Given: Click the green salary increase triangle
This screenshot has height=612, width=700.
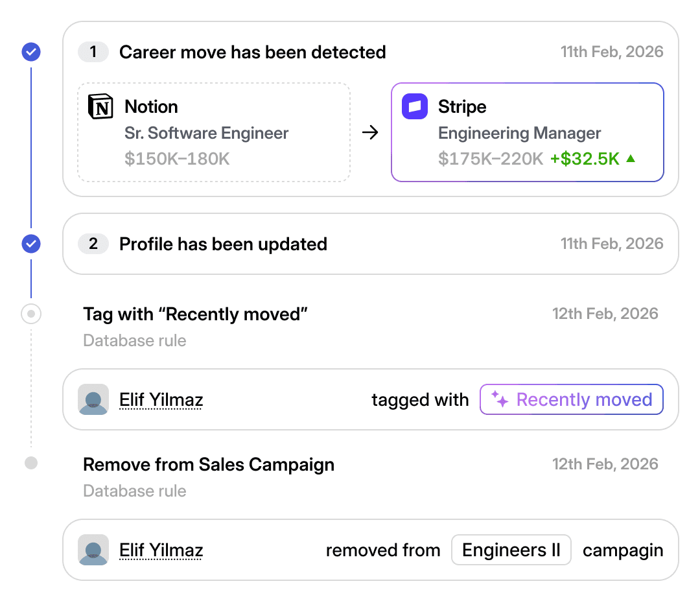Looking at the screenshot, I should point(631,158).
